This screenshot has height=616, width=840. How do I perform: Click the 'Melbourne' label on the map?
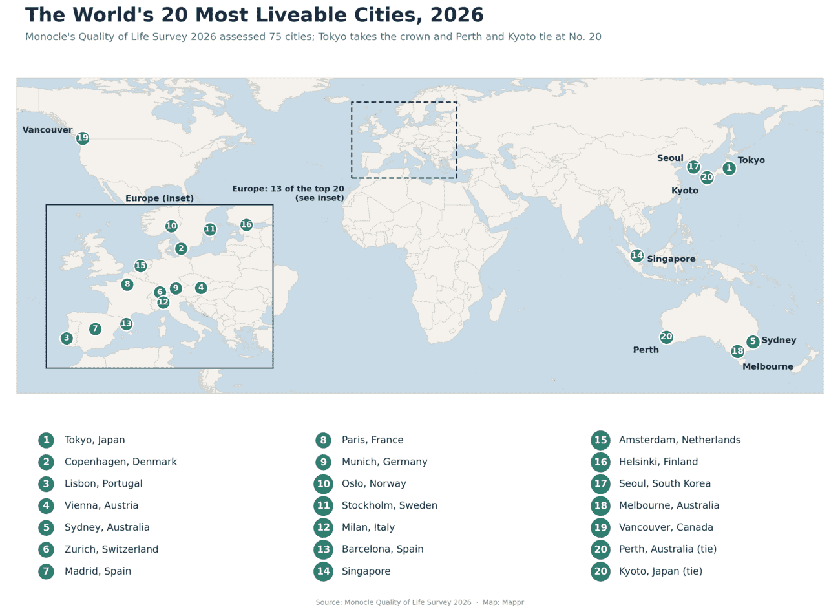click(x=768, y=366)
